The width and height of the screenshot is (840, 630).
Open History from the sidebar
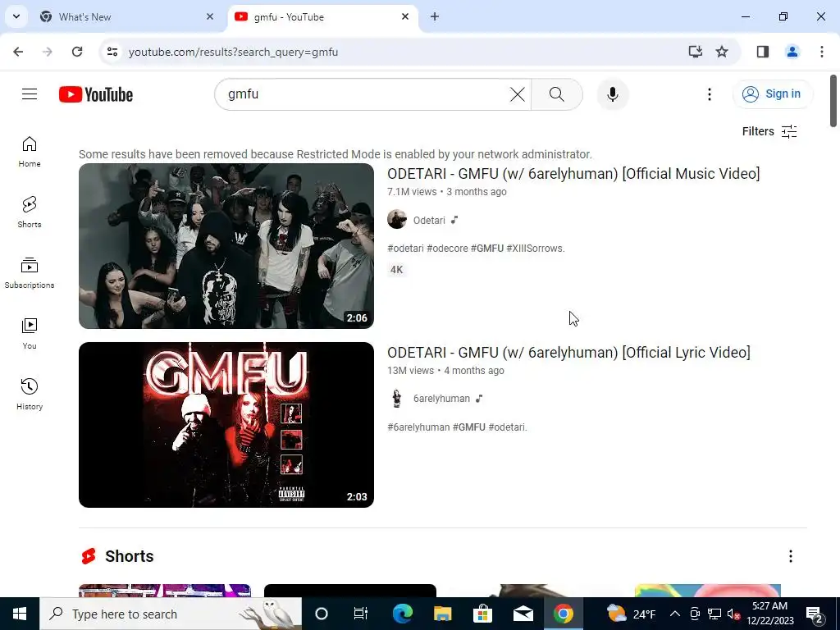coord(30,394)
